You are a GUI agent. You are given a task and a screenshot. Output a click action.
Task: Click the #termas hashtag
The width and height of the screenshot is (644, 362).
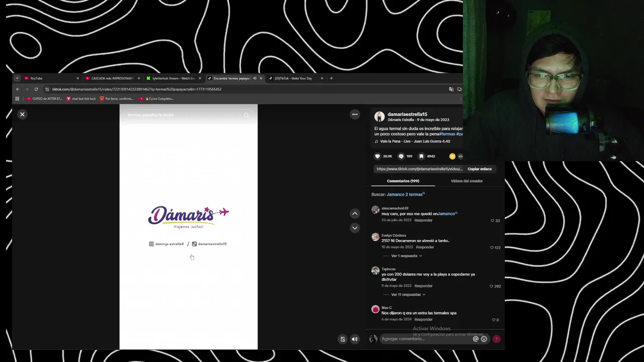(447, 134)
